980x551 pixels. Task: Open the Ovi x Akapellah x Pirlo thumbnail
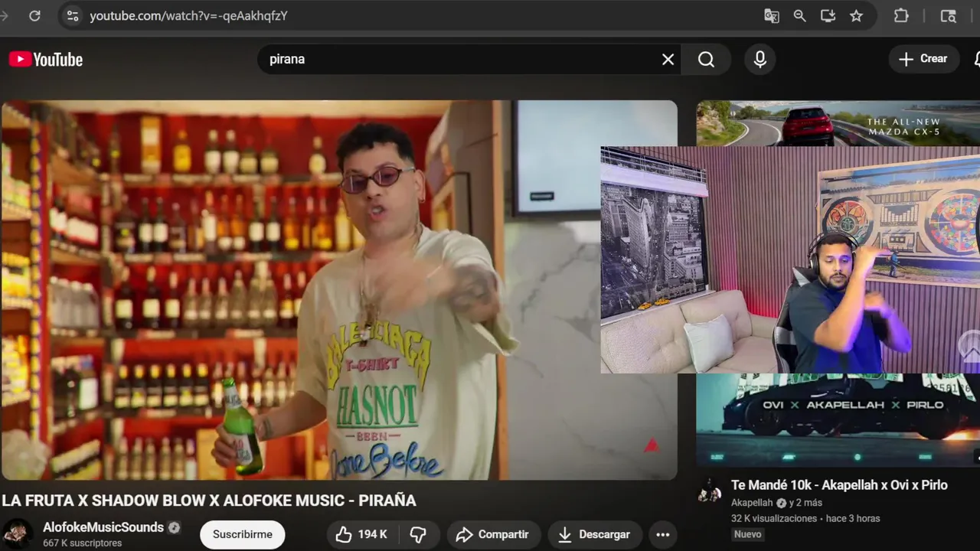point(838,420)
